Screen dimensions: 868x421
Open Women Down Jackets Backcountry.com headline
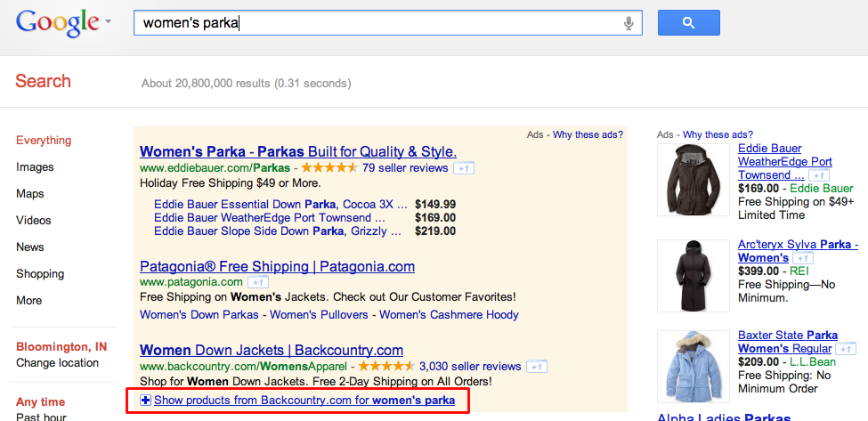[x=272, y=350]
